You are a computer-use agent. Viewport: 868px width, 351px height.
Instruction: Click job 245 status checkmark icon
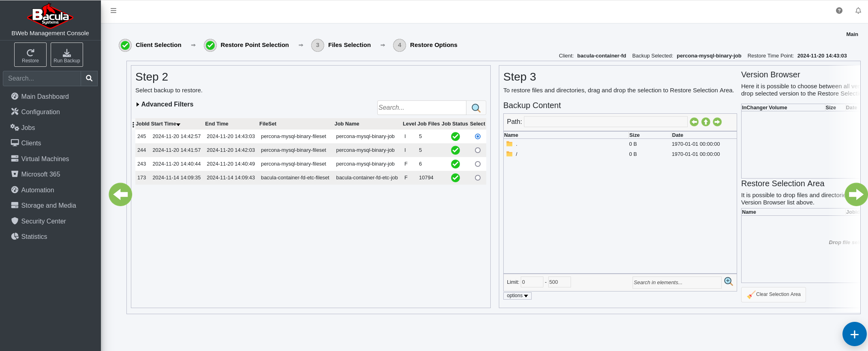455,136
